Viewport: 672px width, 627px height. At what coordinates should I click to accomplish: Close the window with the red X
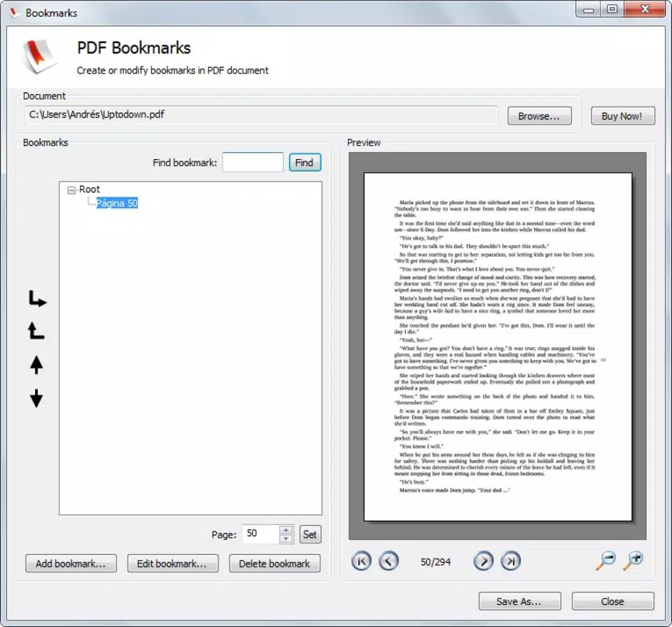(645, 9)
